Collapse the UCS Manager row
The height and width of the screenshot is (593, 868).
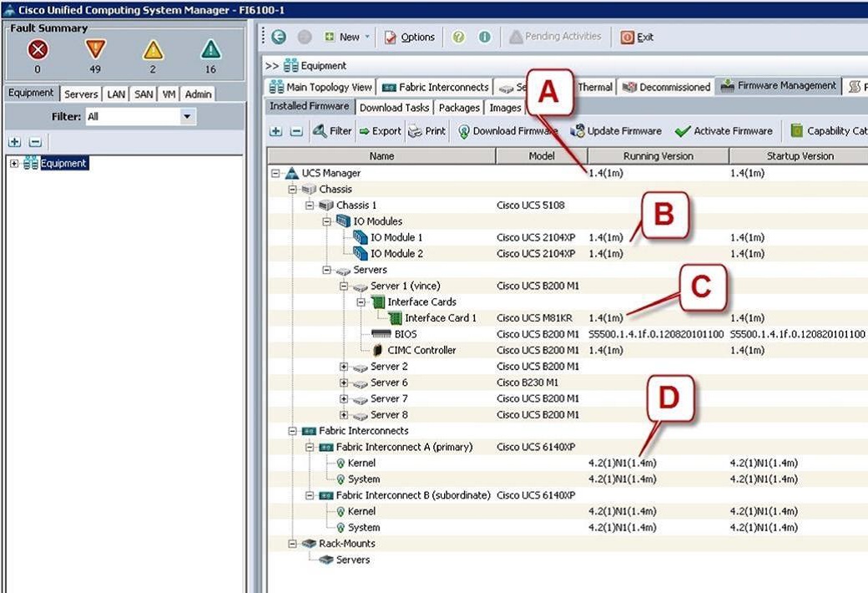coord(275,174)
